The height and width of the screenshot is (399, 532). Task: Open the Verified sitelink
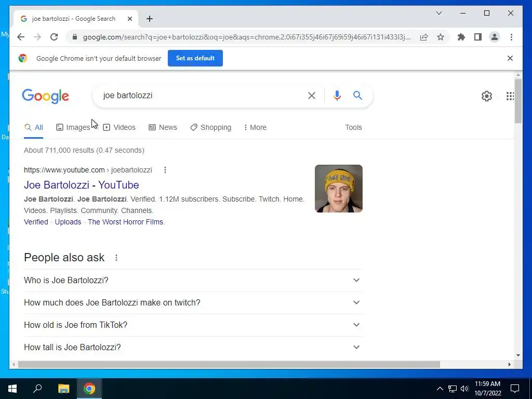(36, 222)
